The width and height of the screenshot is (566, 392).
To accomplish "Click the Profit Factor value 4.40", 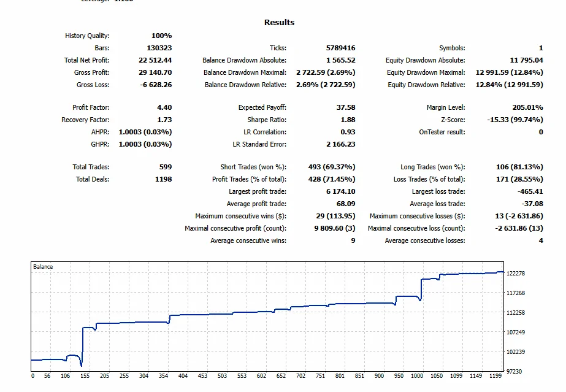I will 164,107.
